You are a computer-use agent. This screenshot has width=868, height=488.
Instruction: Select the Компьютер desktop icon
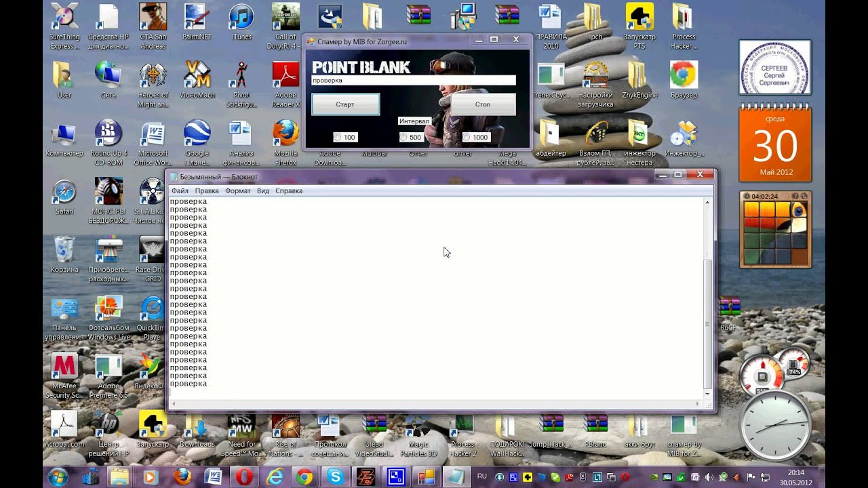(64, 139)
